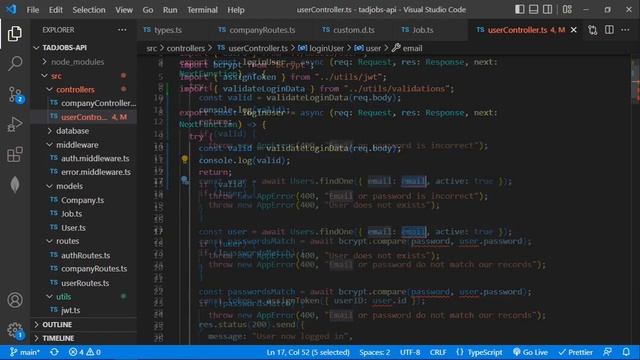The image size is (640, 360).
Task: Click the lightbulb quick fix icon
Action: point(184,160)
